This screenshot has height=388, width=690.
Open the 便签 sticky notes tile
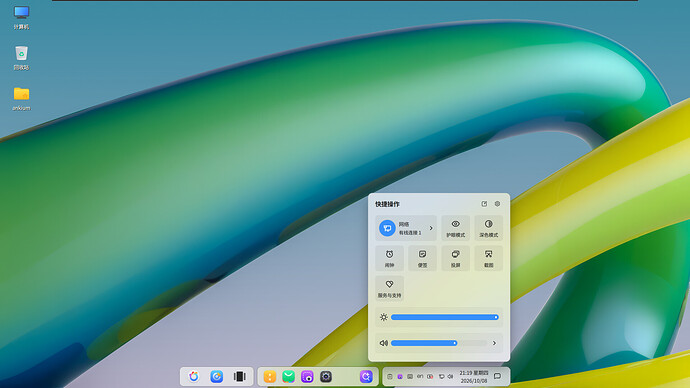(x=422, y=258)
